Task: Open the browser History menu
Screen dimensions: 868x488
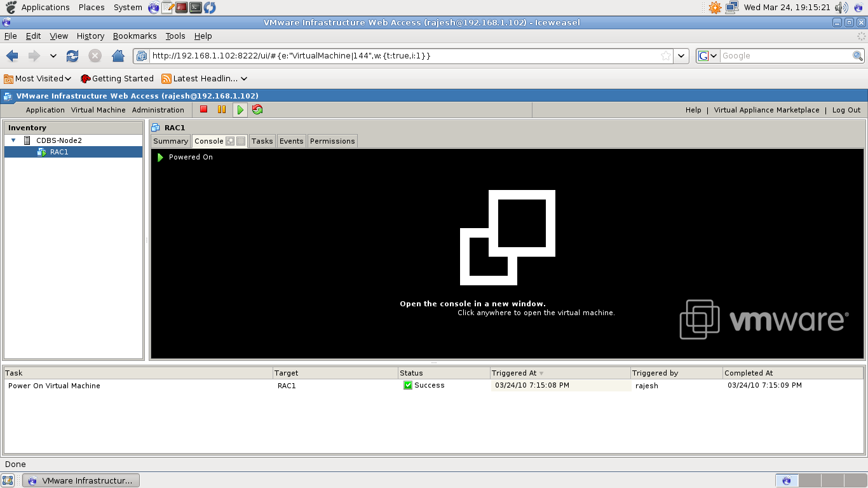Action: 90,36
